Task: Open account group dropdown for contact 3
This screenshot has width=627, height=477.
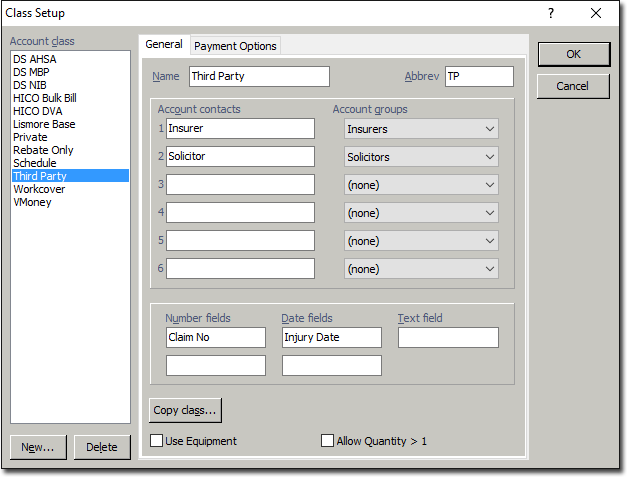Action: (421, 185)
